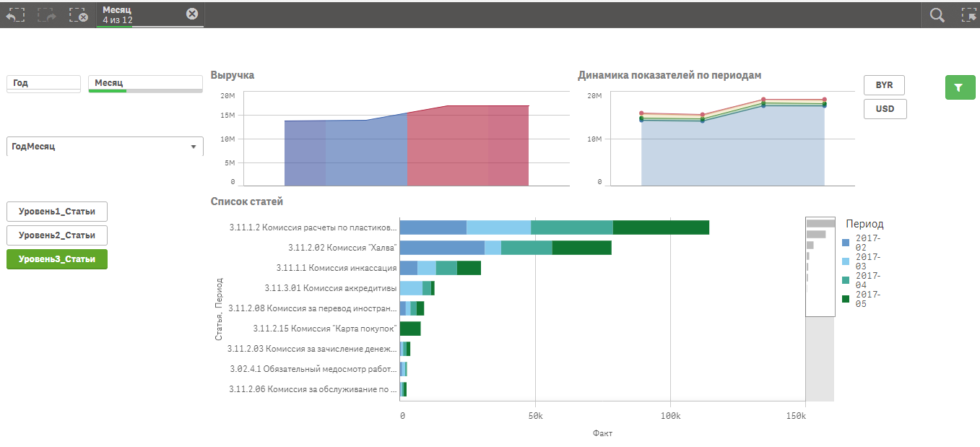The height and width of the screenshot is (447, 980).
Task: Clear all selections icon in toolbar
Action: 78,14
